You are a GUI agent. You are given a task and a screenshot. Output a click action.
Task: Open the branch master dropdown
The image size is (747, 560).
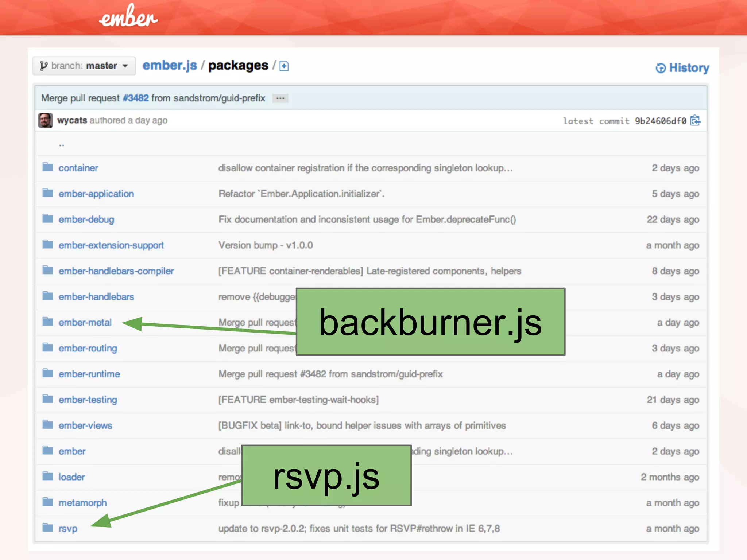(84, 66)
